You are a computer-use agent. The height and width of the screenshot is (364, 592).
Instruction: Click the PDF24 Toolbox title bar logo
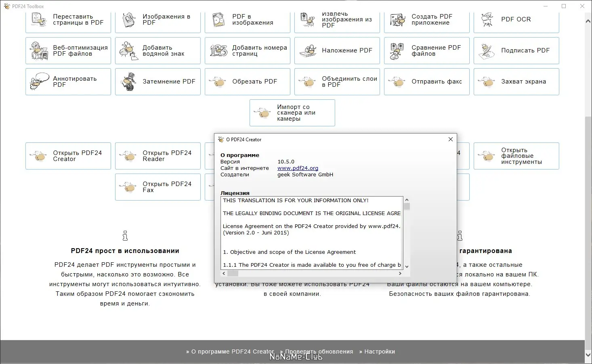click(x=7, y=6)
